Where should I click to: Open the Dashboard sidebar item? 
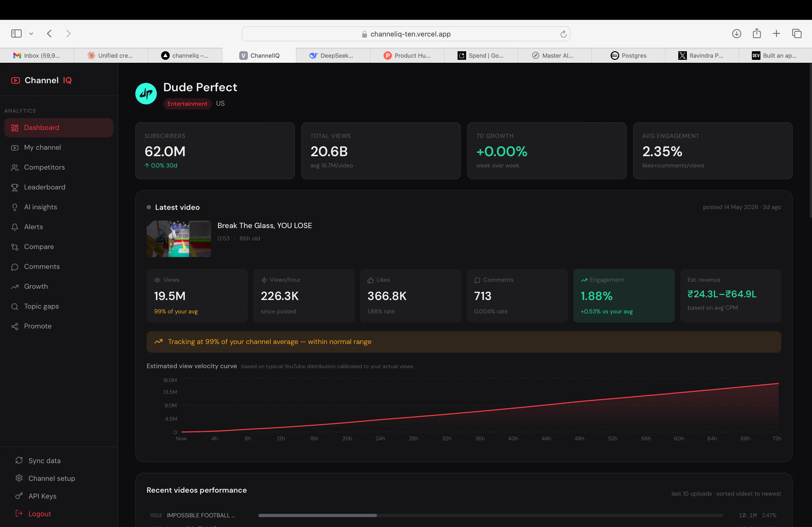[x=59, y=127]
